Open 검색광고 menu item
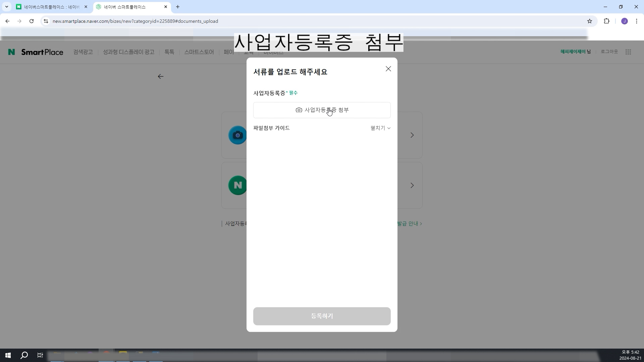 click(83, 52)
